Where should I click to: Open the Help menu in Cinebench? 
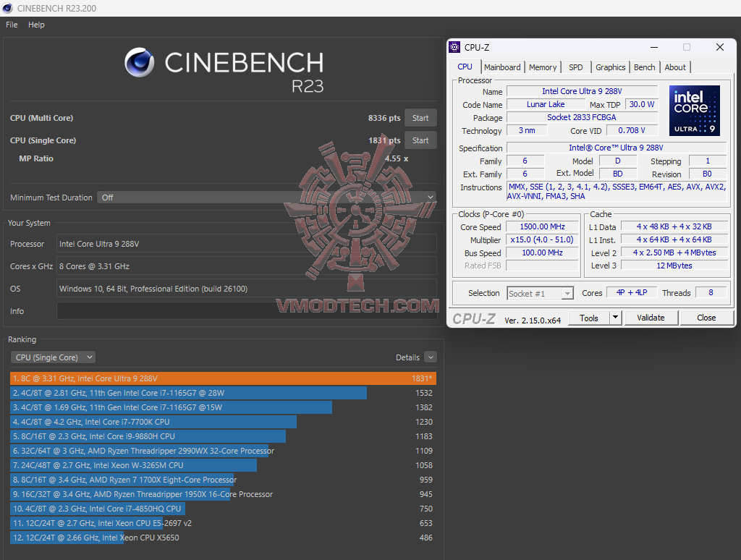click(36, 25)
